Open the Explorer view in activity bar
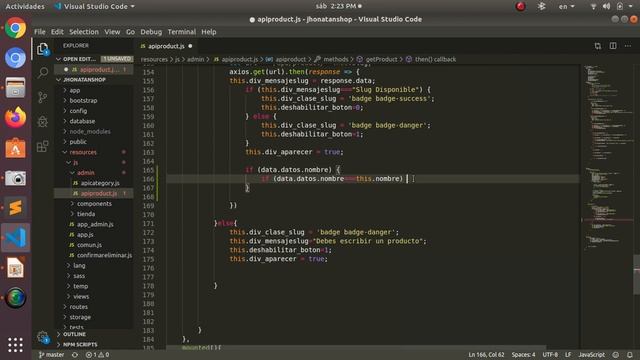Screen dimensions: 640x360 [x=42, y=49]
